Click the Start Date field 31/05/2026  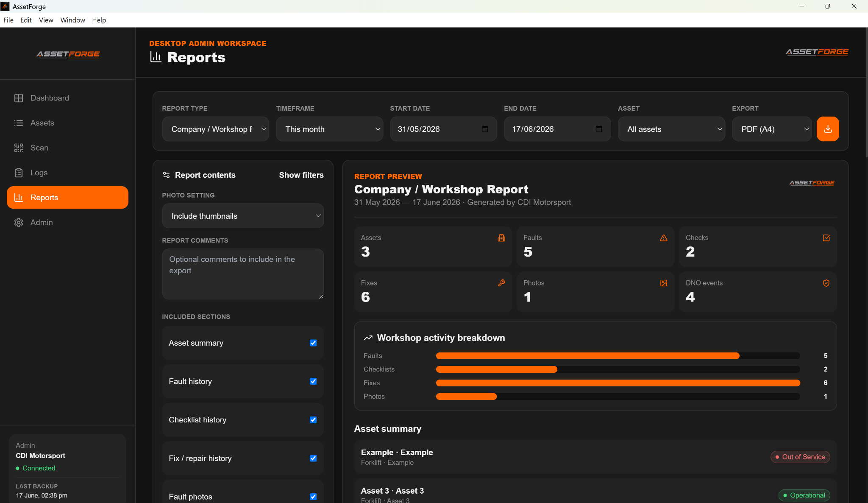click(443, 129)
